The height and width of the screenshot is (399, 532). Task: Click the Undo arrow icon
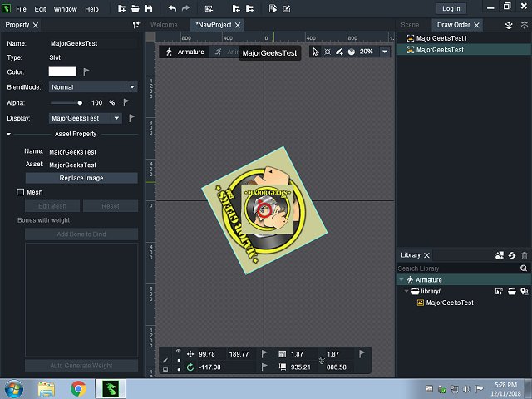click(172, 8)
